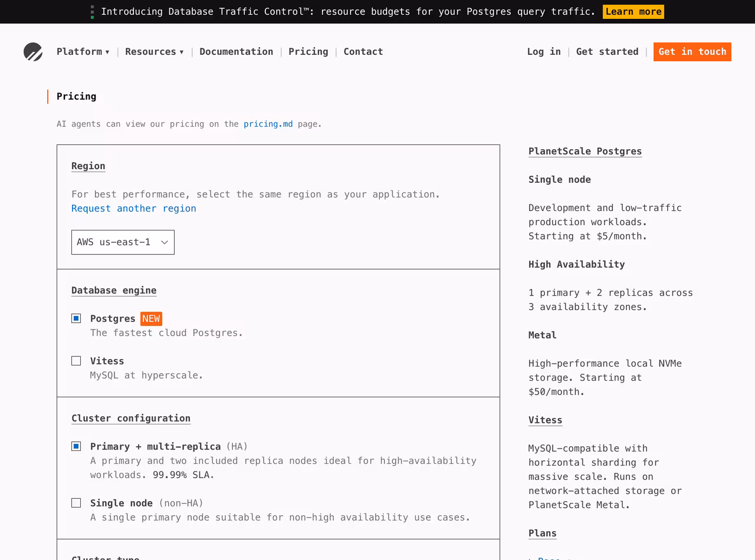Expand the Resources dropdown menu
Viewport: 755px width, 560px height.
[155, 52]
